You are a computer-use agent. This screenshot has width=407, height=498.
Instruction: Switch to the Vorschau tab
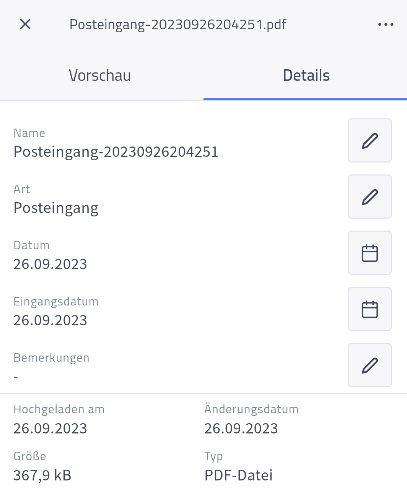tap(100, 75)
